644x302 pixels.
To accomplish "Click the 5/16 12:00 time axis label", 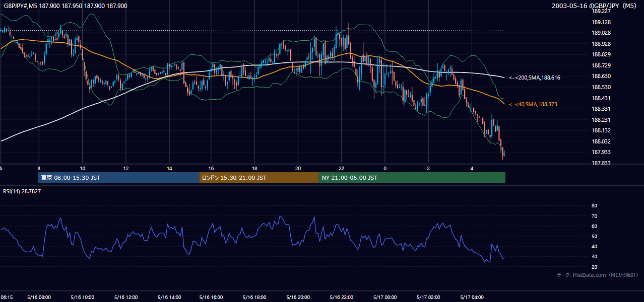I will coord(125,297).
